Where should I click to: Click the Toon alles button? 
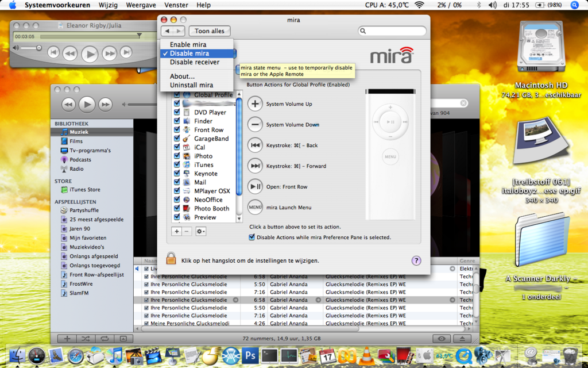click(x=210, y=31)
